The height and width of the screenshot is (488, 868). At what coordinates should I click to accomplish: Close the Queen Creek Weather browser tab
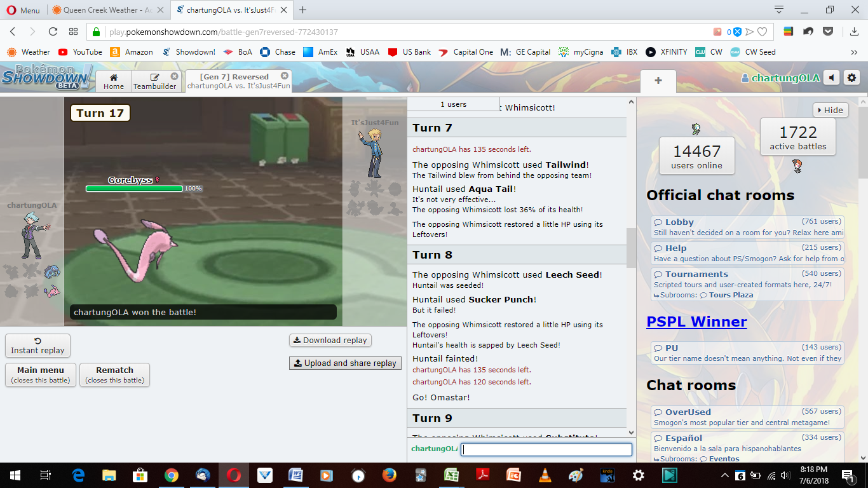[x=159, y=10]
